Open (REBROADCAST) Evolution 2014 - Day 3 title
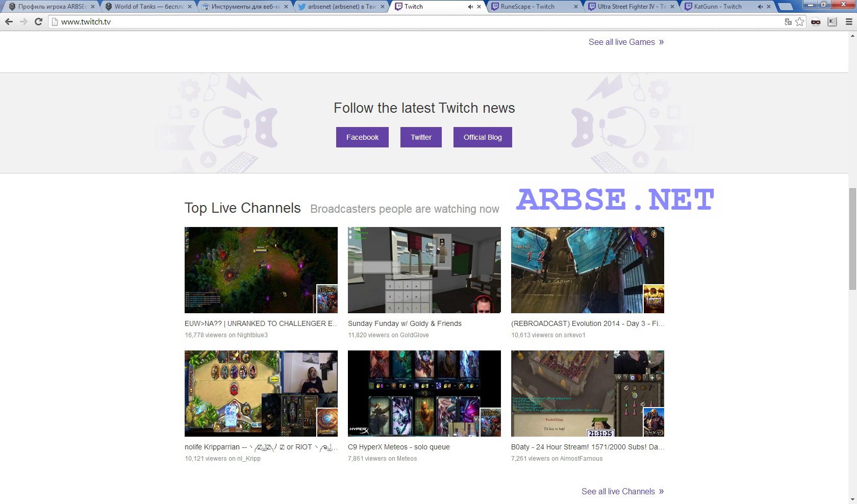 [588, 323]
